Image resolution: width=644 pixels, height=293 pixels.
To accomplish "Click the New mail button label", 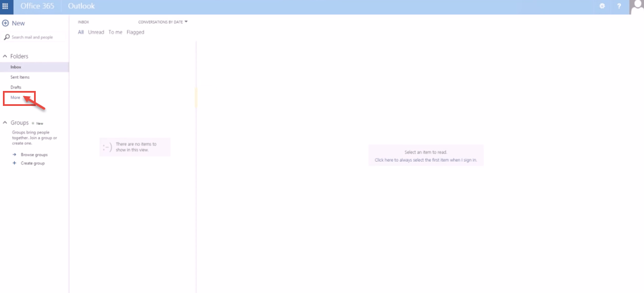I will tap(18, 24).
